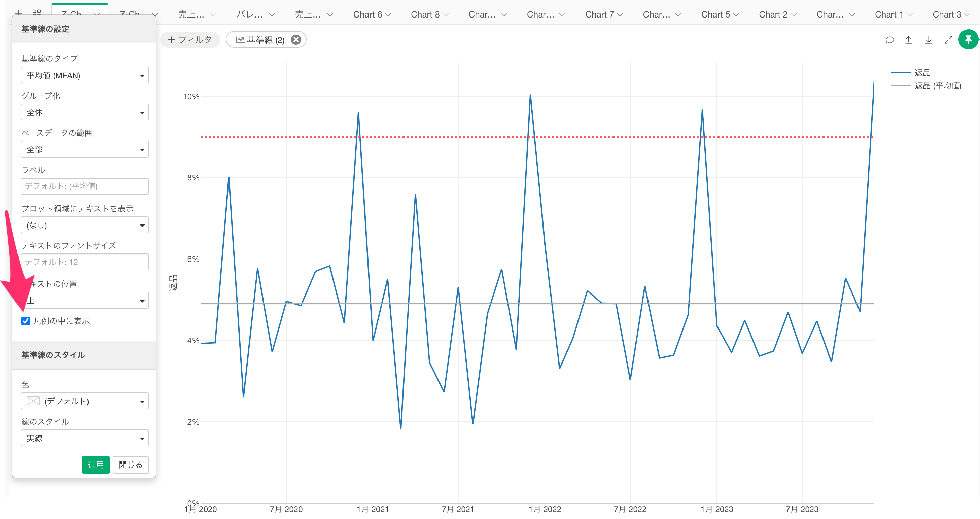Click the green 適用 apply button
This screenshot has height=519, width=980.
pyautogui.click(x=96, y=464)
